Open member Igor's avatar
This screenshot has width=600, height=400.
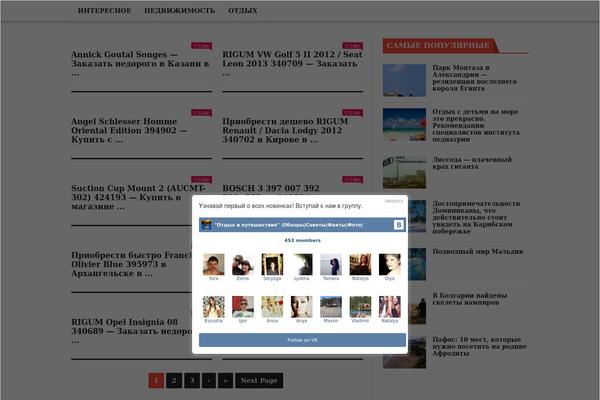(x=242, y=307)
